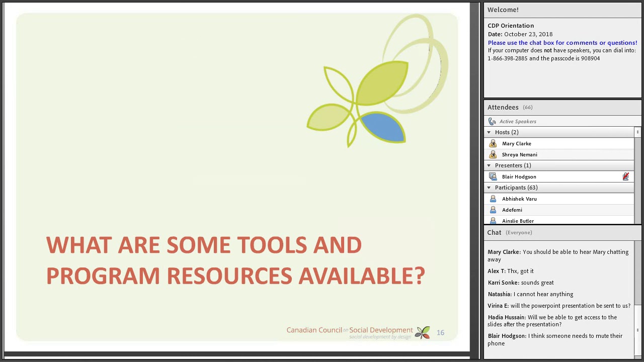Select Abhishek Varu in the participants list

(559, 199)
